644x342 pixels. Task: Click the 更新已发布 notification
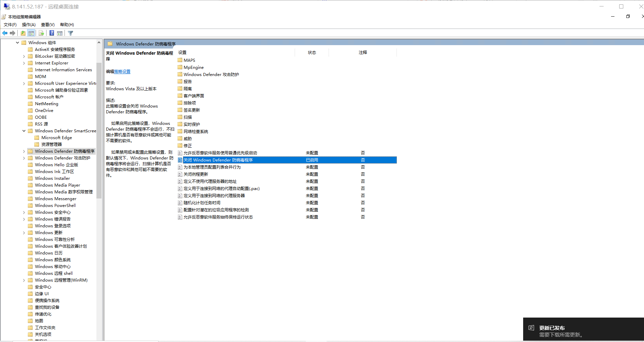(583, 330)
